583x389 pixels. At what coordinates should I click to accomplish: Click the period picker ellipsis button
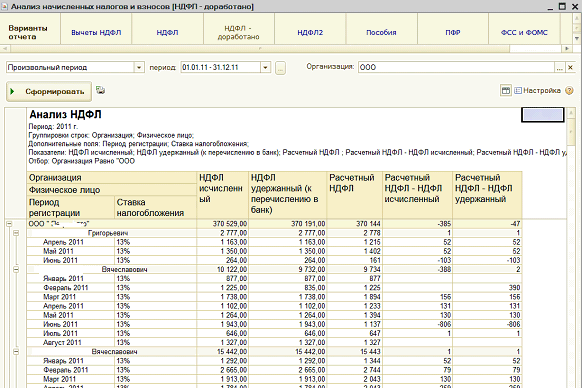pyautogui.click(x=280, y=68)
